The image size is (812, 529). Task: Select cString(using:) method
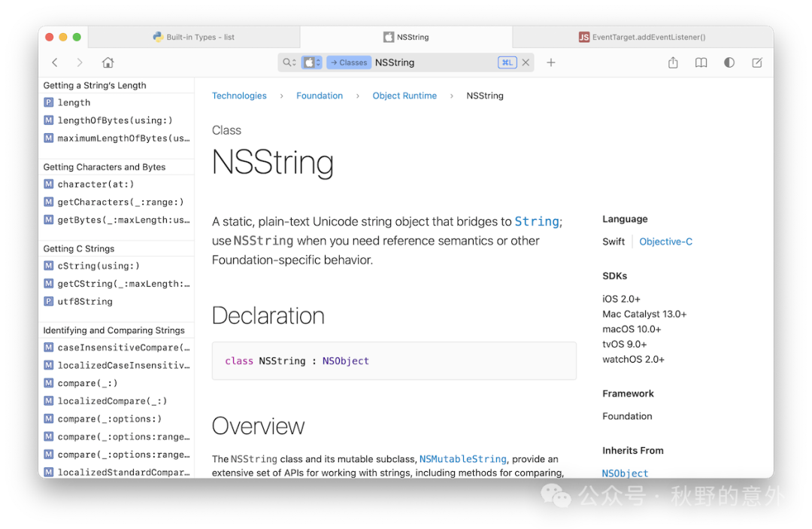(117, 266)
